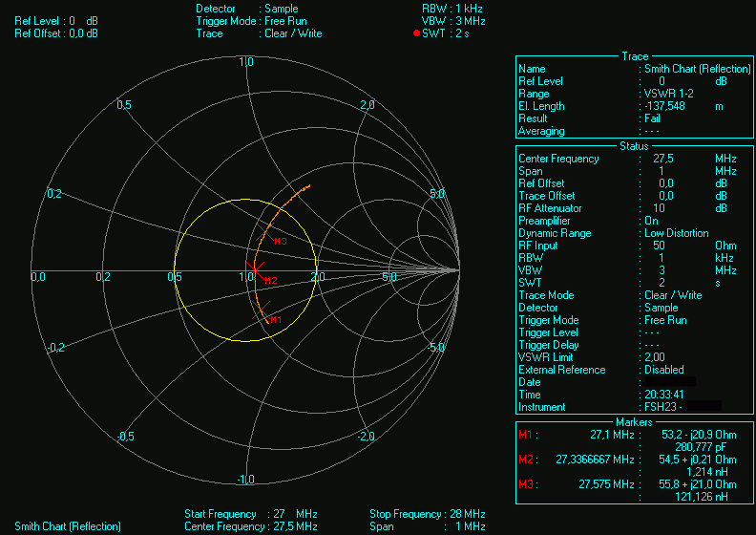Image resolution: width=756 pixels, height=535 pixels.
Task: Click the 0,0 label on the horizontal axis
Action: point(38,277)
